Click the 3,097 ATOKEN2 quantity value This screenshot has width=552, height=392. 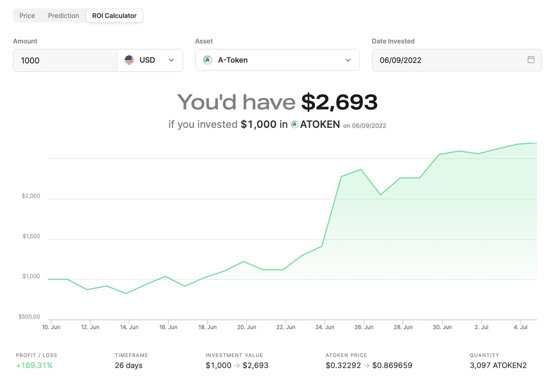(x=498, y=365)
